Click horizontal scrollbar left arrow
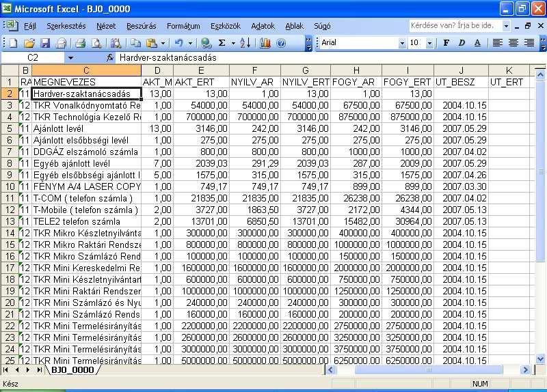 click(x=331, y=369)
